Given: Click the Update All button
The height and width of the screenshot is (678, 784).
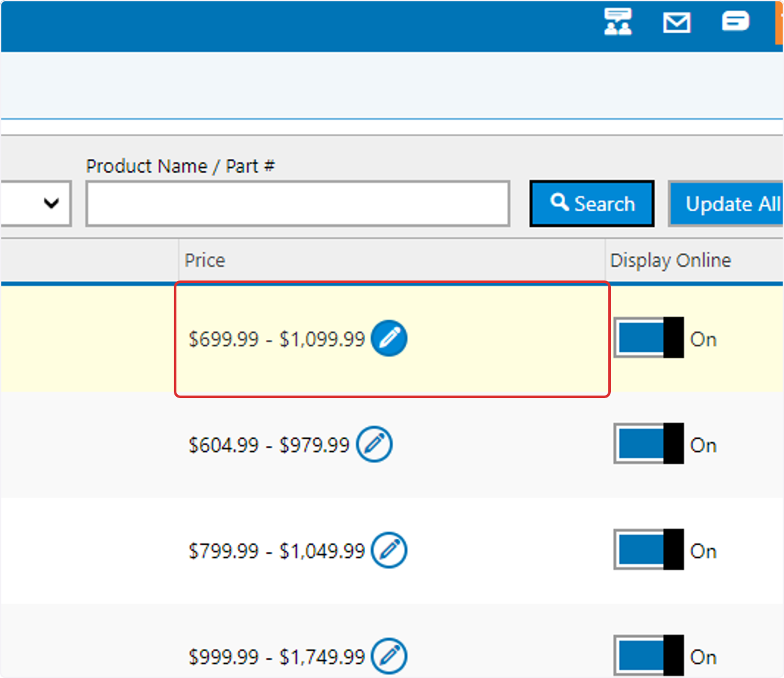Looking at the screenshot, I should pyautogui.click(x=726, y=204).
